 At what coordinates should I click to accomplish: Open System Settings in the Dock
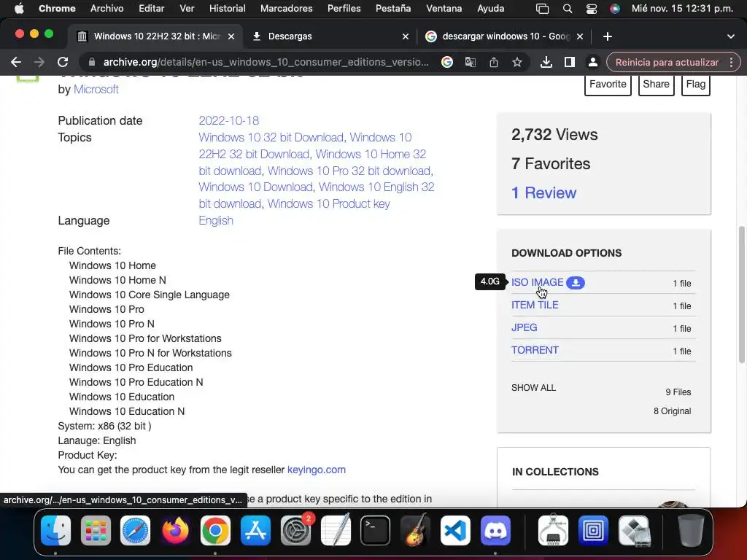pyautogui.click(x=295, y=530)
